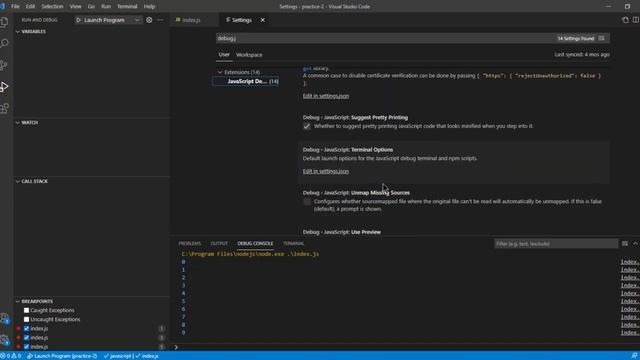Switch to the Settings editor tab

point(242,20)
